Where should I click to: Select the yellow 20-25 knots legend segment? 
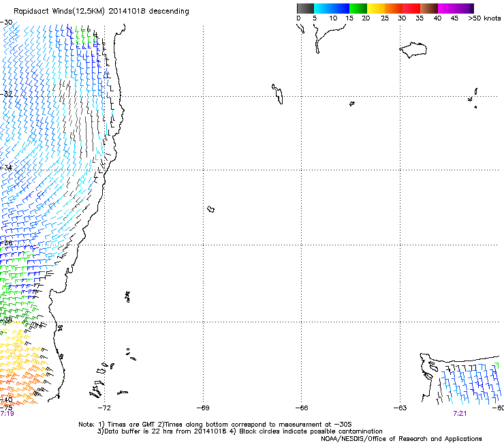point(376,8)
